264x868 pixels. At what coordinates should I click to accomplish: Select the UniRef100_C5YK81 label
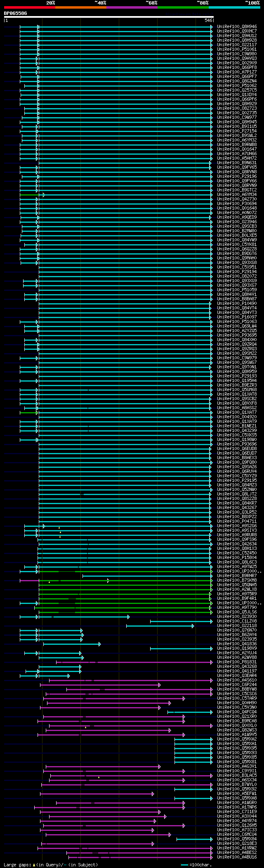tap(237, 245)
